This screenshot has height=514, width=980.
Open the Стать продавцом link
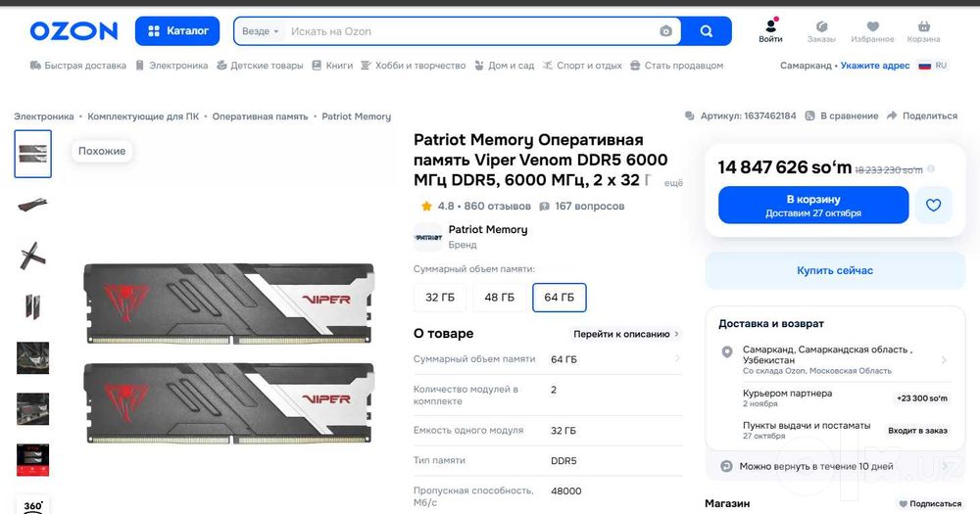(677, 66)
